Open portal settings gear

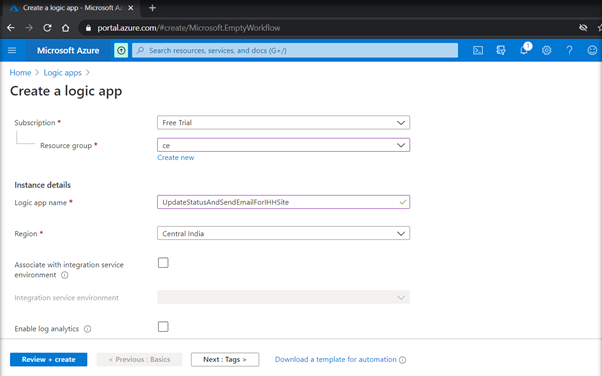tap(546, 50)
